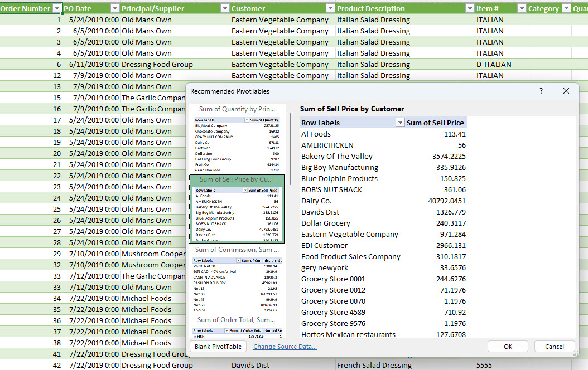
Task: Select order number 12 cell in spreadsheet
Action: coord(31,76)
